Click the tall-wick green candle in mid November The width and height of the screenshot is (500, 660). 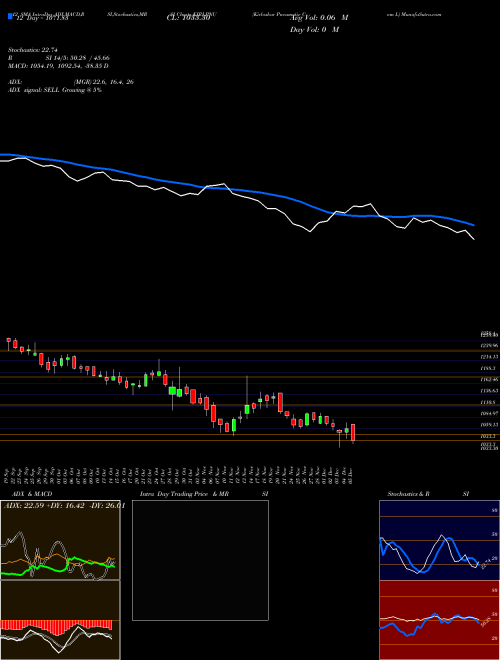[247, 409]
